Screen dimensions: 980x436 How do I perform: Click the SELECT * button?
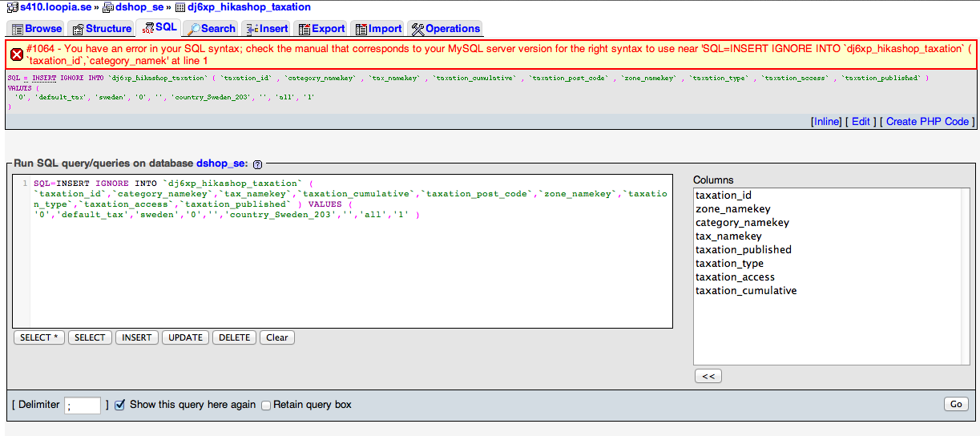coord(38,337)
